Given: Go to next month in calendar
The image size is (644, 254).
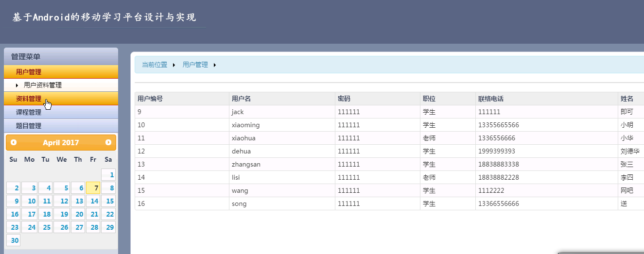Looking at the screenshot, I should (x=108, y=142).
